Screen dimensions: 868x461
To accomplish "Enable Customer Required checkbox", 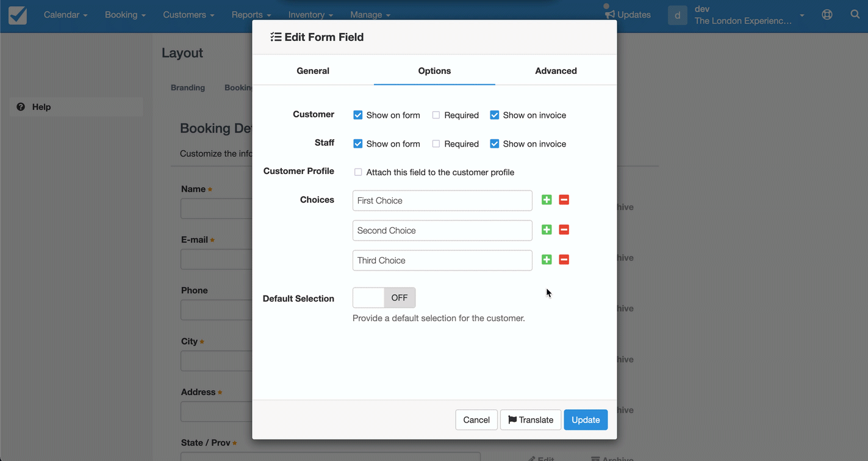I will (436, 115).
